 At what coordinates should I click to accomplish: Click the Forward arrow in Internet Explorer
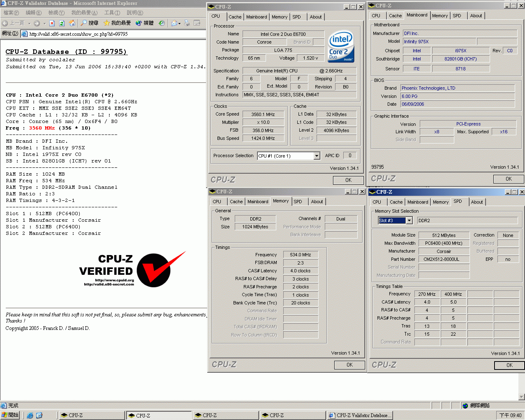point(37,23)
